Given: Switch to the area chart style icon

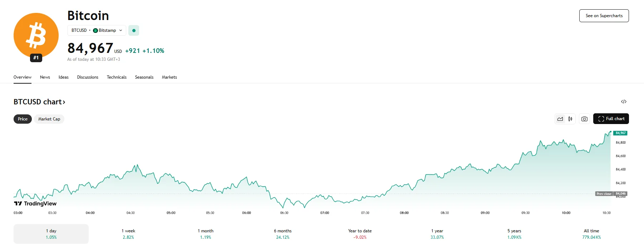Looking at the screenshot, I should coord(560,119).
